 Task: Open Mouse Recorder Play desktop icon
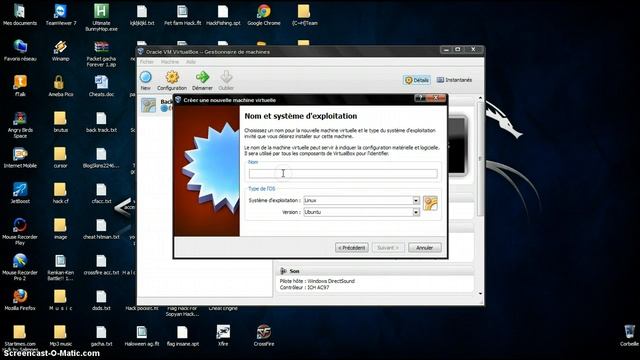tap(20, 231)
